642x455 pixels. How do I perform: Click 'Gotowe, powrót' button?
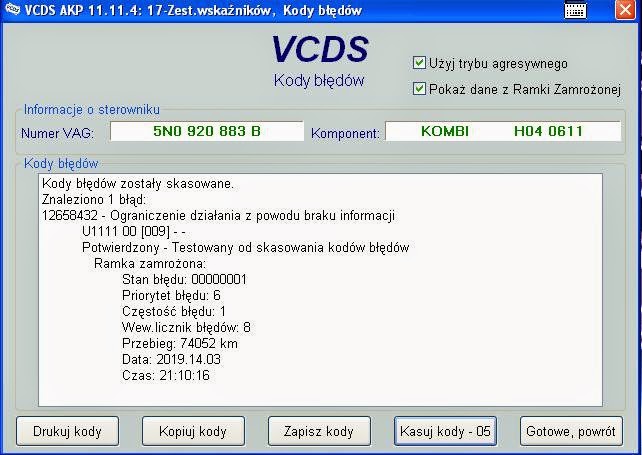[x=571, y=431]
